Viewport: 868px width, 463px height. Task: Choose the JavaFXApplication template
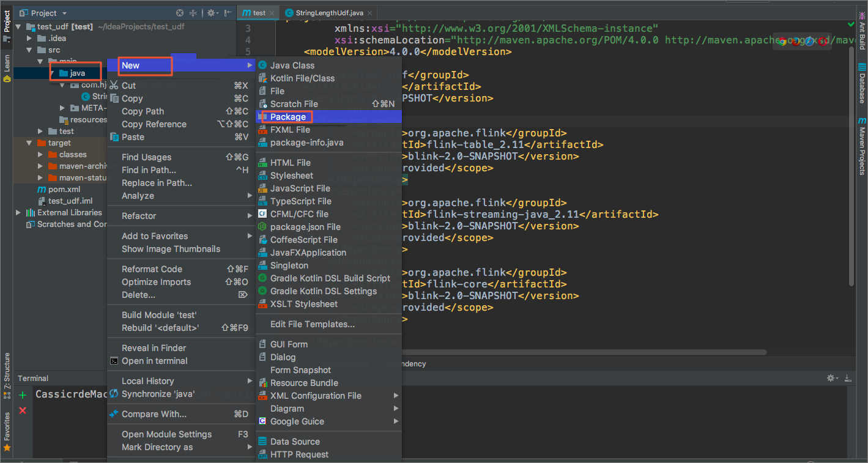[328, 253]
